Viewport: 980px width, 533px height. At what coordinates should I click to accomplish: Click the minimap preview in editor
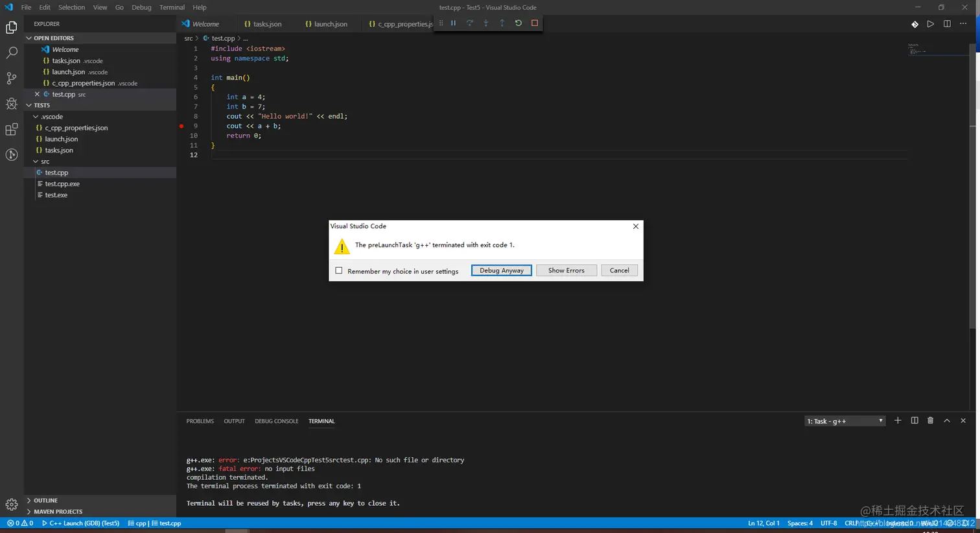(937, 49)
